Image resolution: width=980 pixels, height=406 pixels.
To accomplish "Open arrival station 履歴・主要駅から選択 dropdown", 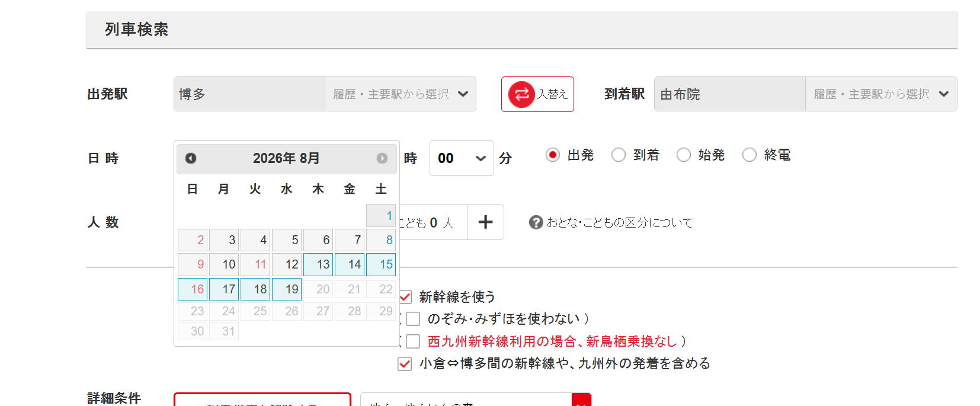I will pos(881,94).
